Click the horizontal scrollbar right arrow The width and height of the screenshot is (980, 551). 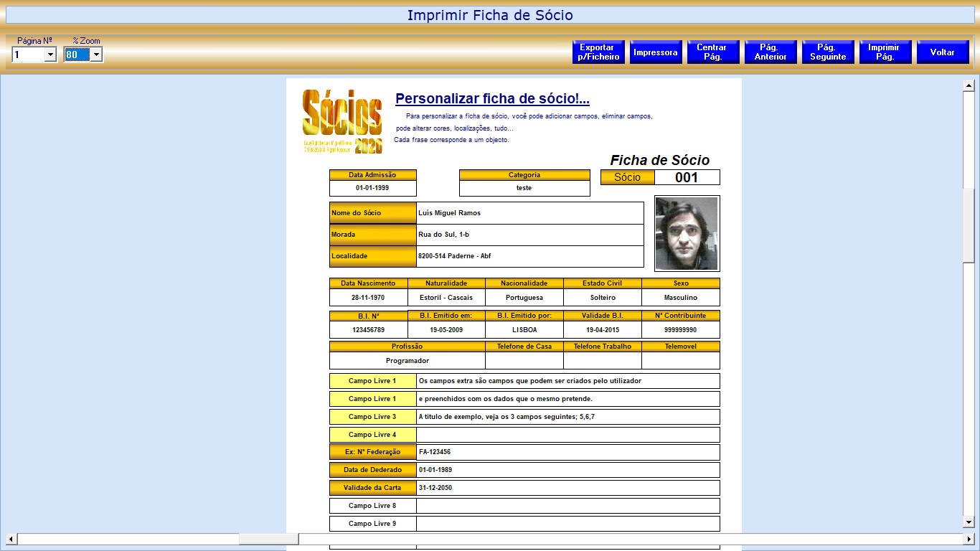pyautogui.click(x=969, y=539)
